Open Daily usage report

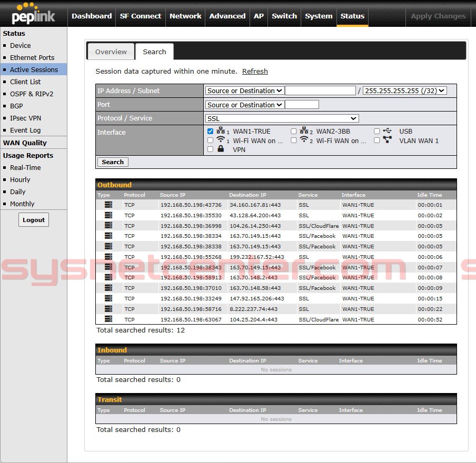(17, 192)
